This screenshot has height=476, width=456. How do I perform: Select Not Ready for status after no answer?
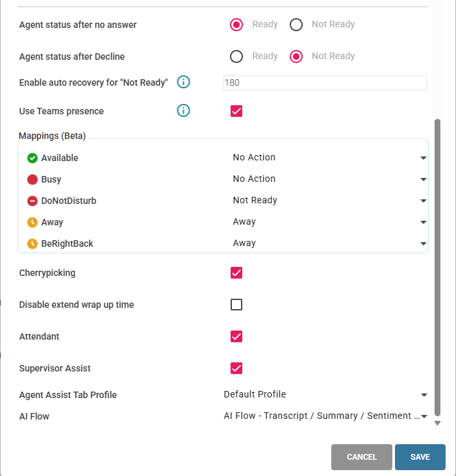click(296, 25)
